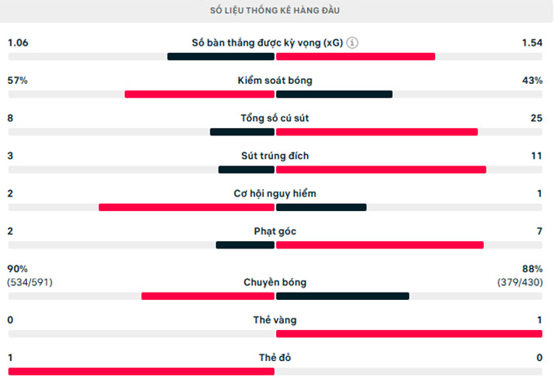Open the Số liệu thống kê hàng đầu header
554x392 pixels.
click(275, 11)
